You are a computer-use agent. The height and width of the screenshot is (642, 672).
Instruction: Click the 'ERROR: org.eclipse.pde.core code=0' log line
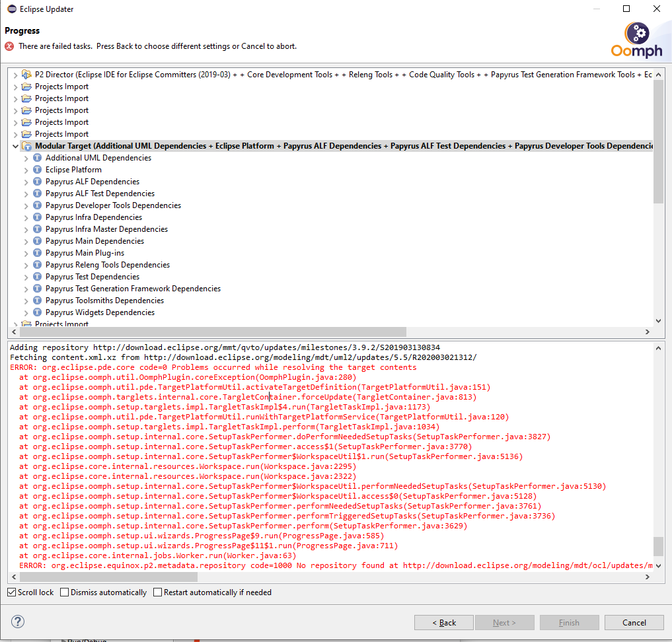pos(213,367)
